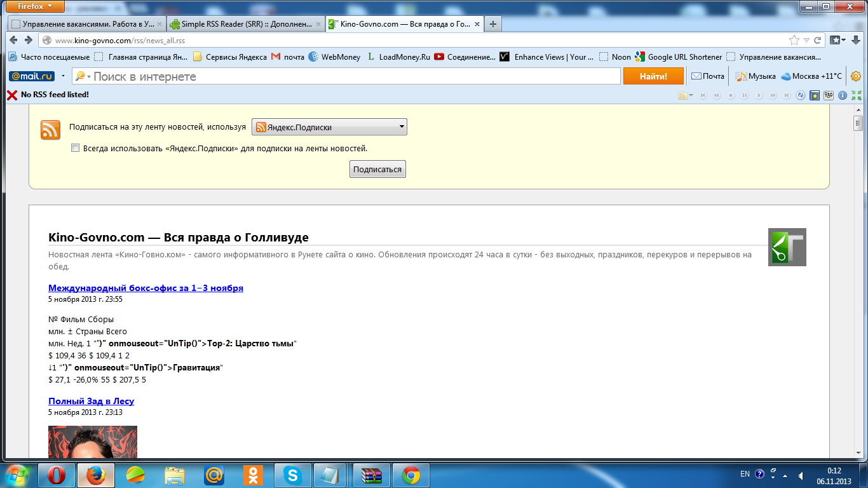Switch to the Simple RSS Reader tab
The width and height of the screenshot is (868, 488).
coord(245,24)
